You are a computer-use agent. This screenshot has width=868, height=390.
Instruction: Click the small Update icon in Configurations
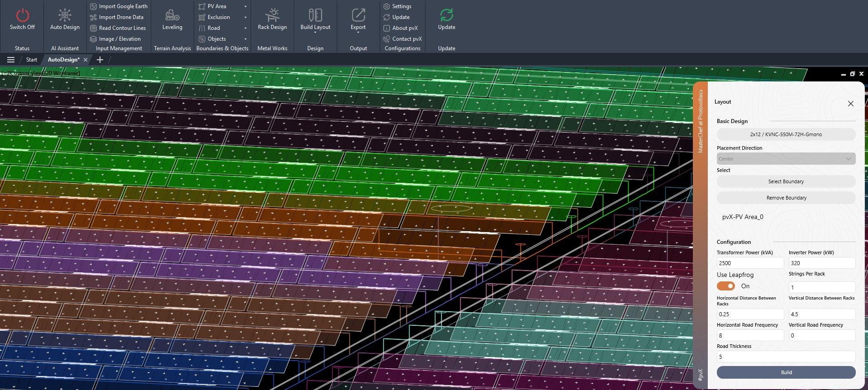click(386, 17)
